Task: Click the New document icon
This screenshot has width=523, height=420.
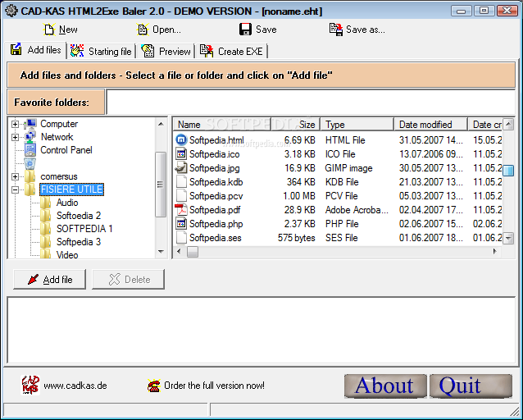Action: click(49, 30)
